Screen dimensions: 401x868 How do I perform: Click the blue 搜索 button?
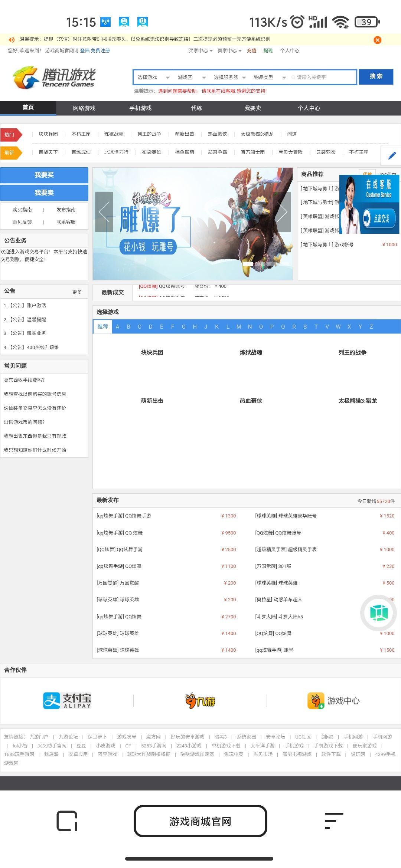[x=376, y=77]
